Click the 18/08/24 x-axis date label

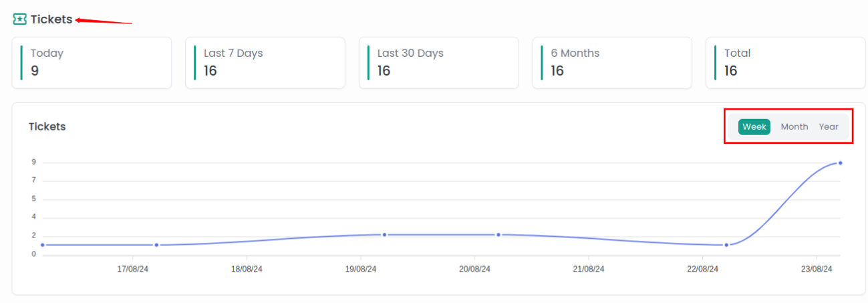point(247,269)
